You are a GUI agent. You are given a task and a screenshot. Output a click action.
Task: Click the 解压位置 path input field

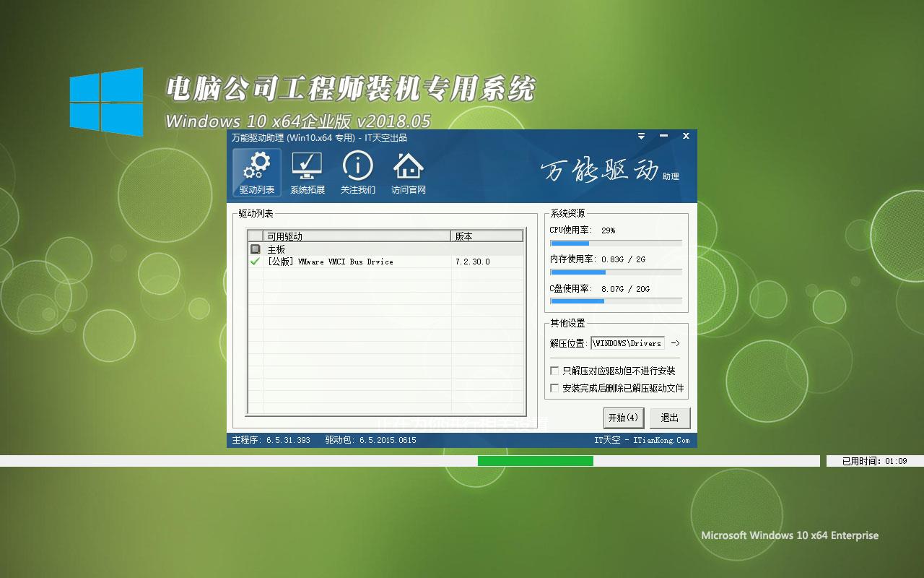[x=627, y=343]
